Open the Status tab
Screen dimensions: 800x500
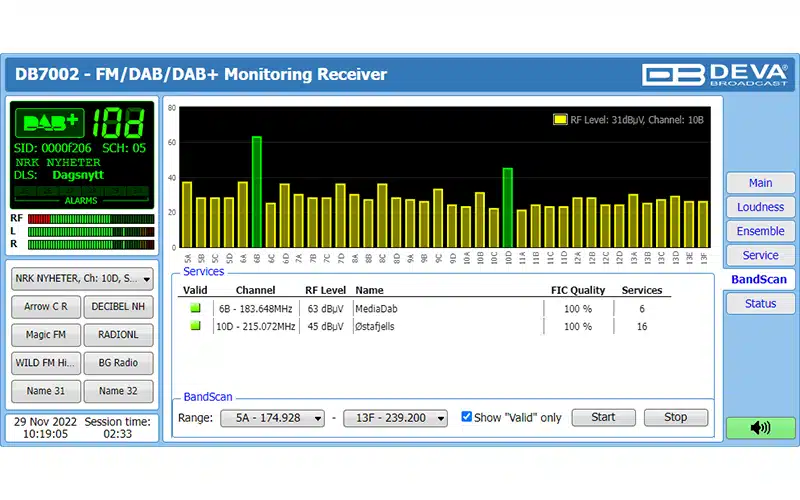click(x=760, y=304)
